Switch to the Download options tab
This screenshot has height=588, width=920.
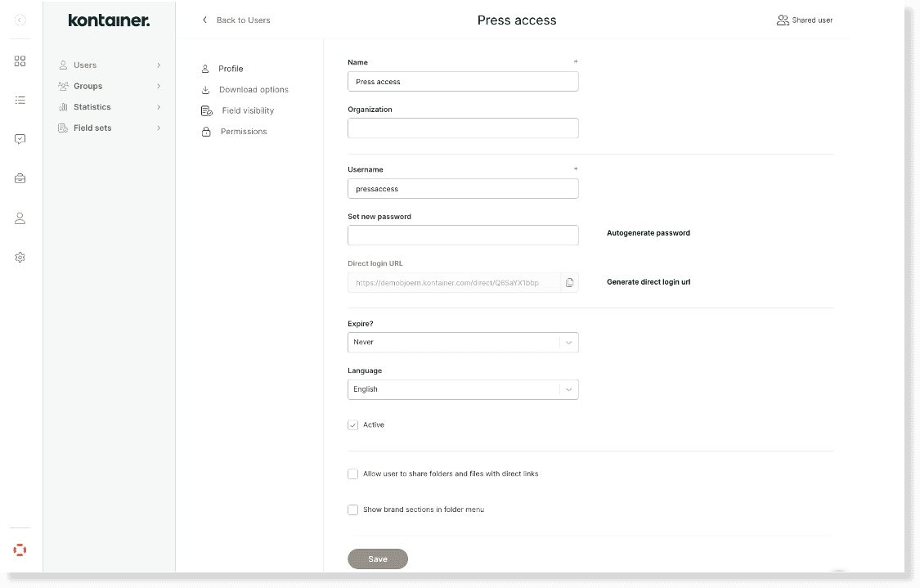(254, 89)
